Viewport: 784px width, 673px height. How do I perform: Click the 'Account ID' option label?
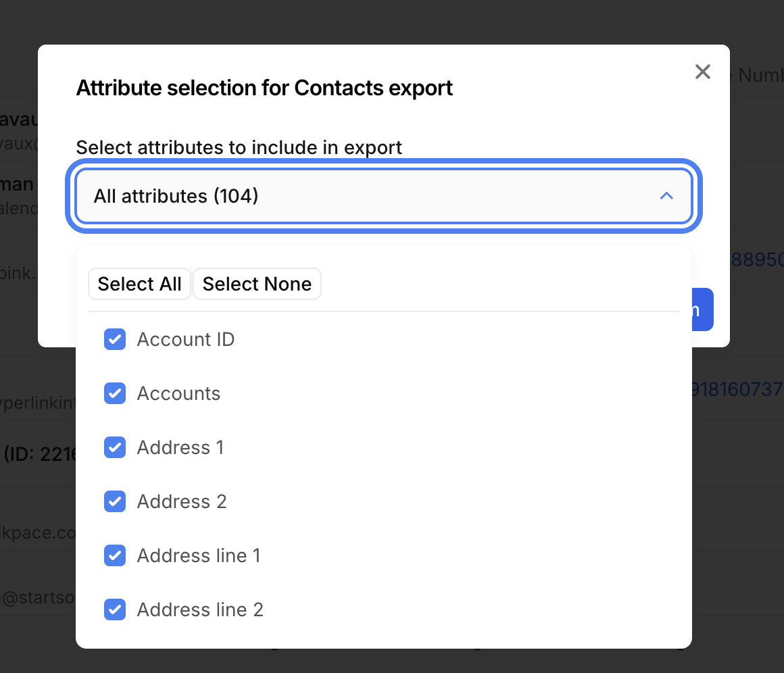pos(186,339)
